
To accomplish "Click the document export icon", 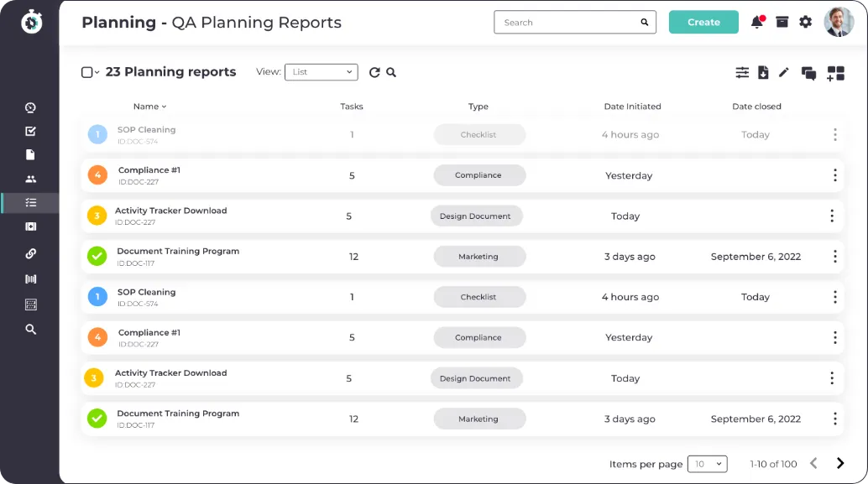I will coord(763,73).
